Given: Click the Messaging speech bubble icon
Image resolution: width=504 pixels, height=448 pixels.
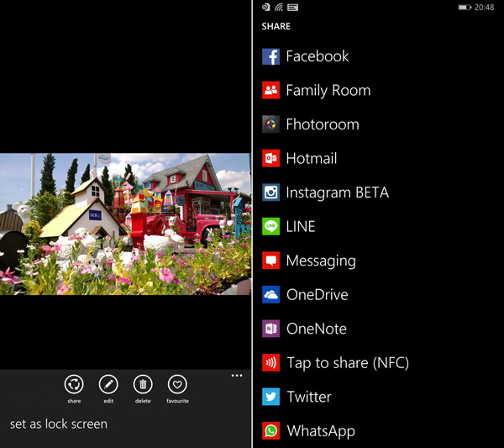Looking at the screenshot, I should click(270, 261).
